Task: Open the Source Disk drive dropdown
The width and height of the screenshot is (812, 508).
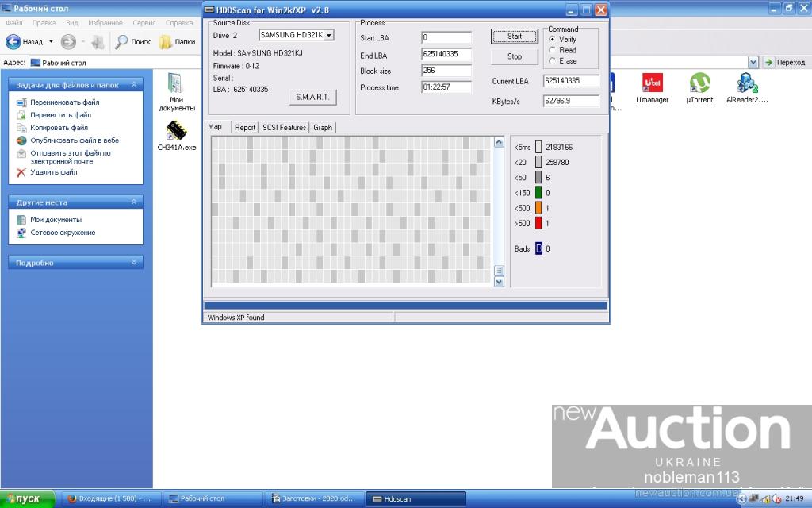Action: 329,35
